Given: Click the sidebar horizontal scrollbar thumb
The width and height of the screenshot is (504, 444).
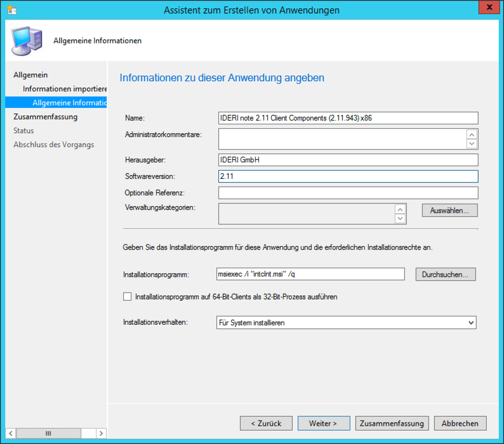Looking at the screenshot, I should (48, 433).
